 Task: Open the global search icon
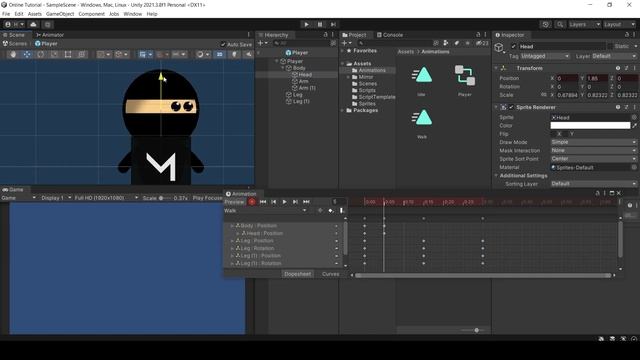pos(560,24)
